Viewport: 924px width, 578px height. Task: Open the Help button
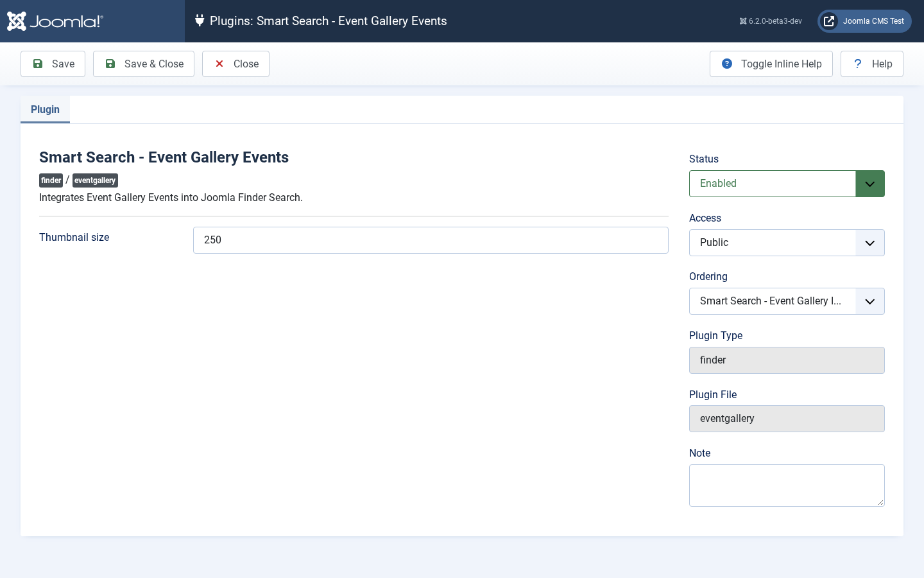[872, 64]
